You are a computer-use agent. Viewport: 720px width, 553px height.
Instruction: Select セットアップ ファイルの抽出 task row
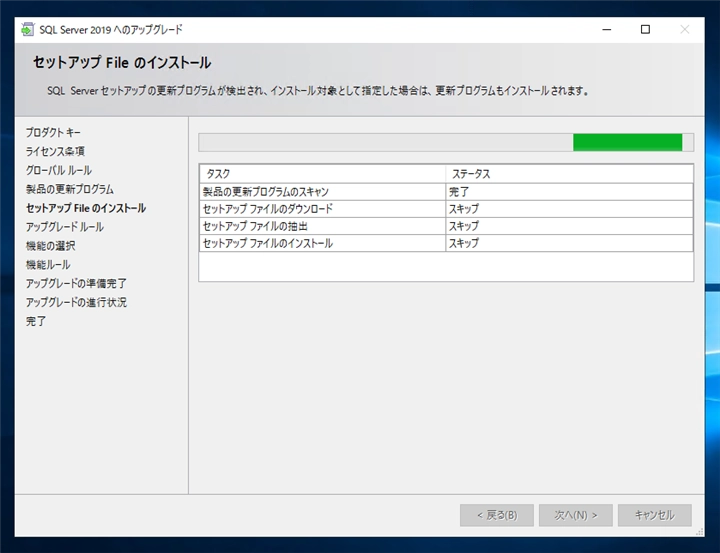click(x=446, y=226)
